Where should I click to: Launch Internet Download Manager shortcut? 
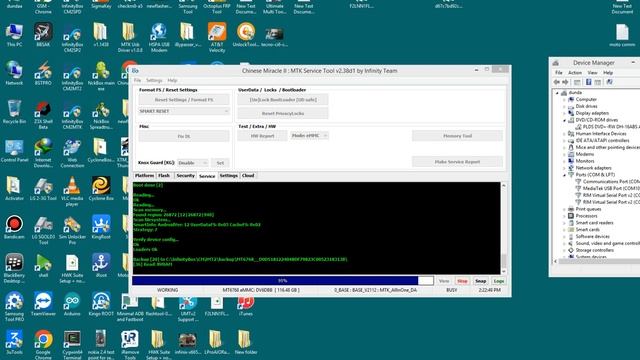(x=43, y=153)
